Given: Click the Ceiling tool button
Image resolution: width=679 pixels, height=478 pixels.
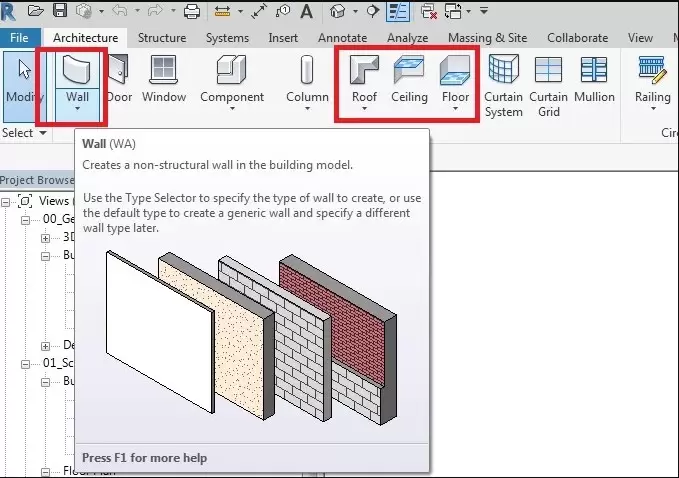Looking at the screenshot, I should coord(409,79).
